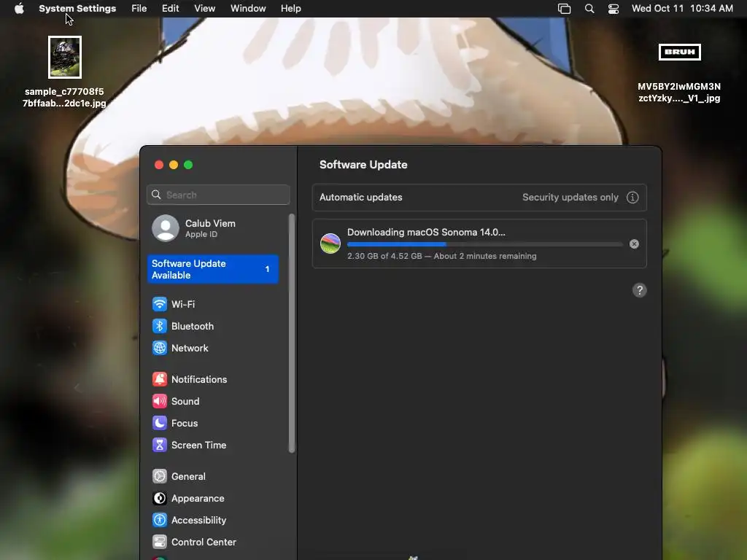Click the Automatic updates label
The width and height of the screenshot is (747, 560).
pos(360,197)
